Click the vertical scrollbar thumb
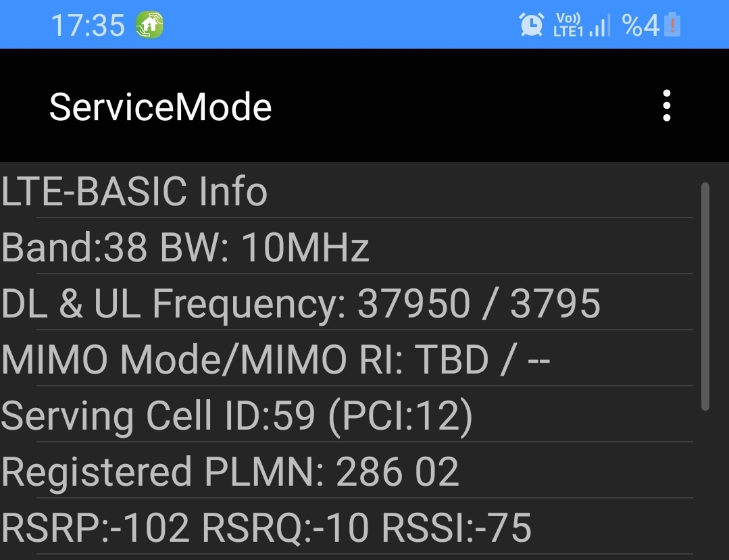The width and height of the screenshot is (729, 560). (x=705, y=297)
